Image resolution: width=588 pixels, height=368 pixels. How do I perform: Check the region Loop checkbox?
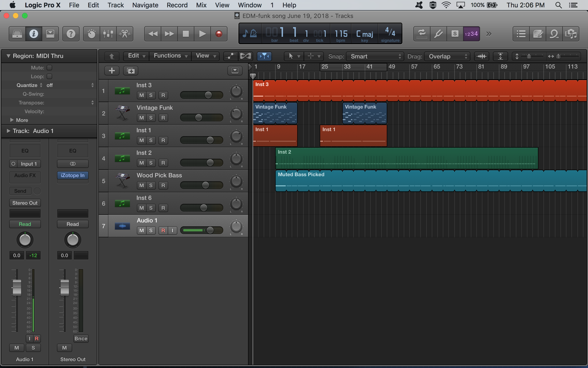pos(49,76)
